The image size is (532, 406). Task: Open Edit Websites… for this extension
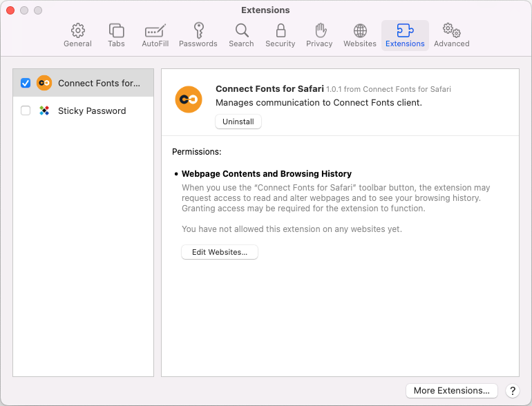pyautogui.click(x=220, y=252)
